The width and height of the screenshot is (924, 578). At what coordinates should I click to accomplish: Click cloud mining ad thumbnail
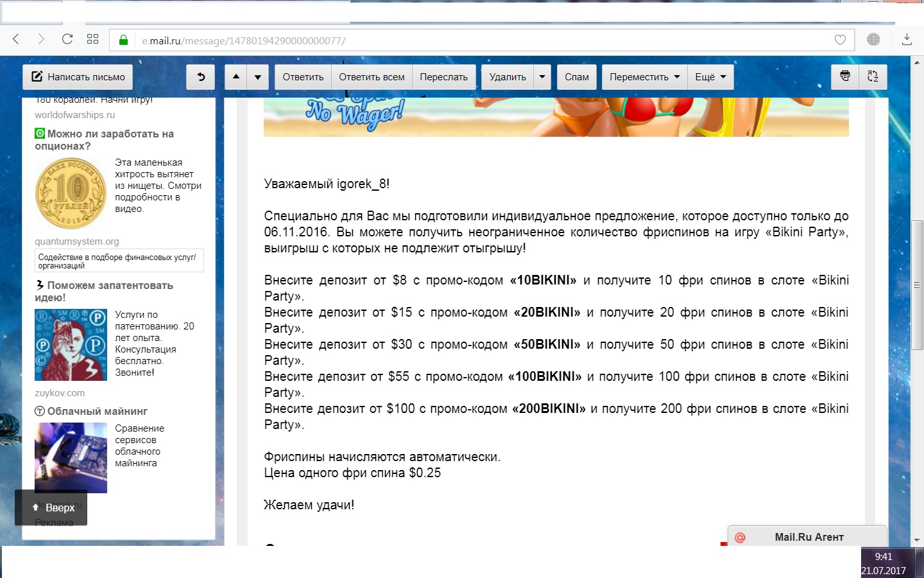pyautogui.click(x=71, y=458)
